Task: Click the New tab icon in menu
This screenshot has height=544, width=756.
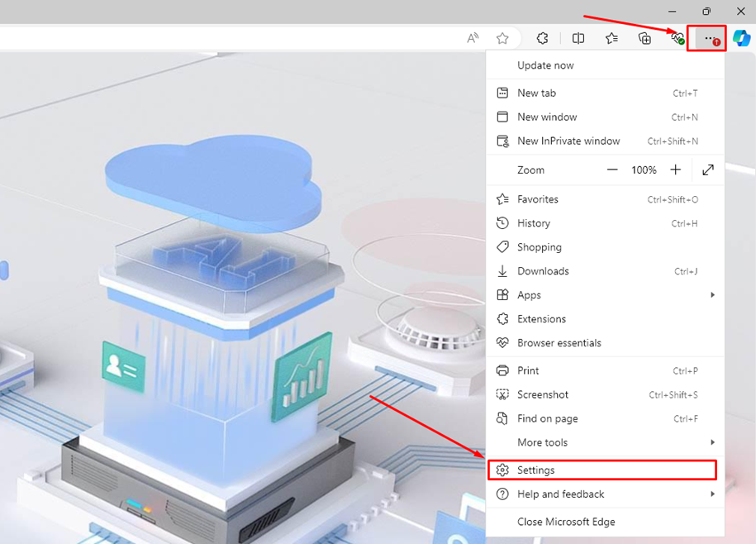Action: pyautogui.click(x=502, y=93)
